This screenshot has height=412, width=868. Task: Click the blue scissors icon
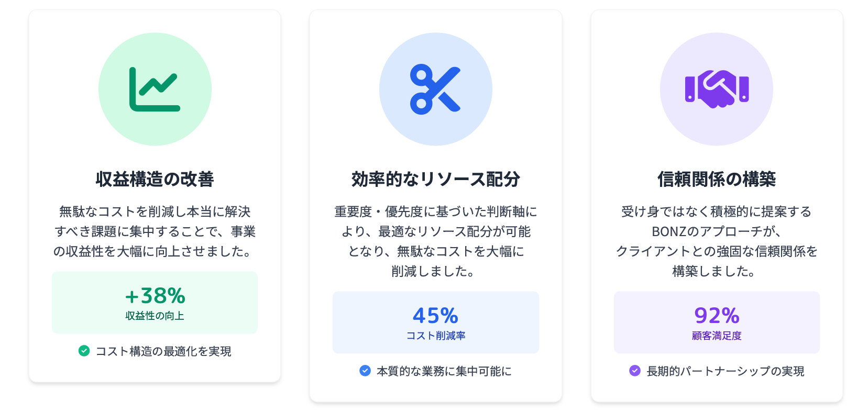click(x=435, y=90)
